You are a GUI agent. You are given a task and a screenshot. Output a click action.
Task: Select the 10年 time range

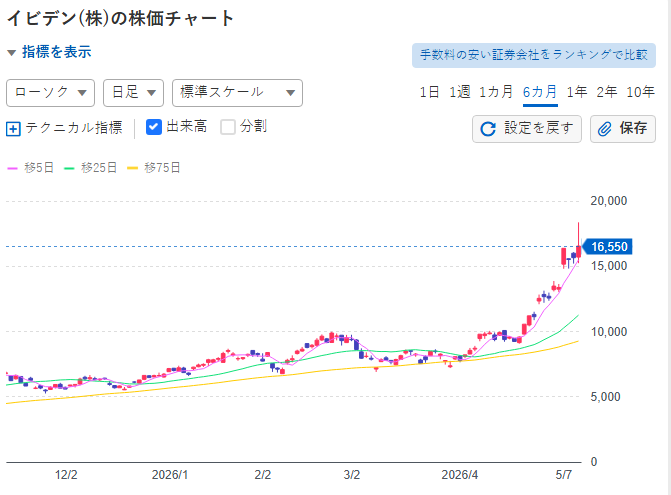640,92
